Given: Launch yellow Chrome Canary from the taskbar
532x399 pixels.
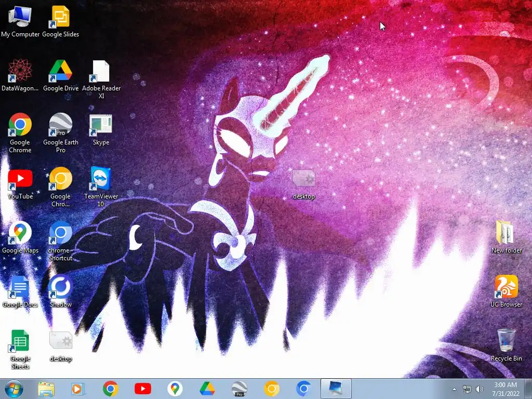Looking at the screenshot, I should pyautogui.click(x=271, y=389).
